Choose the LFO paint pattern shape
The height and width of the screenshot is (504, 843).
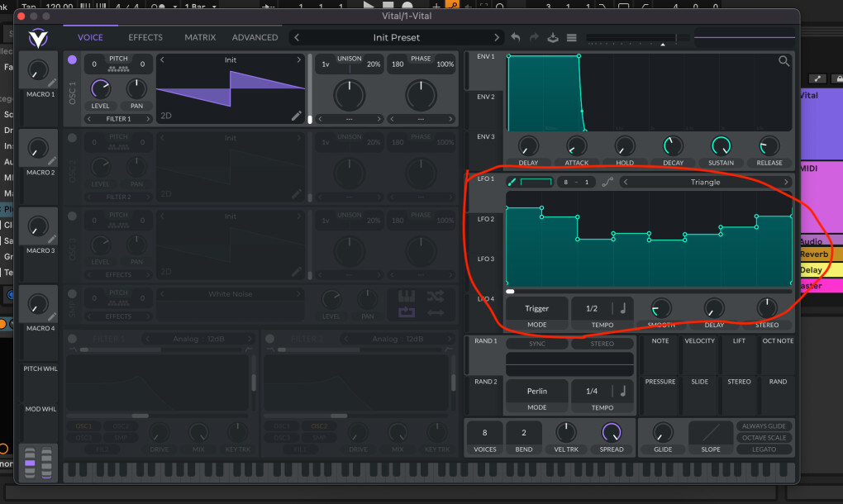click(x=536, y=182)
